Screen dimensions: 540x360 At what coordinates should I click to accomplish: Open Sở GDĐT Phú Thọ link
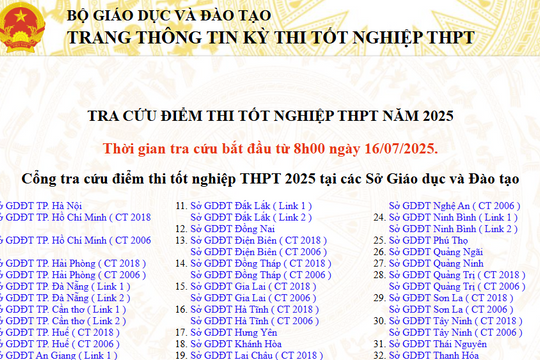428,240
